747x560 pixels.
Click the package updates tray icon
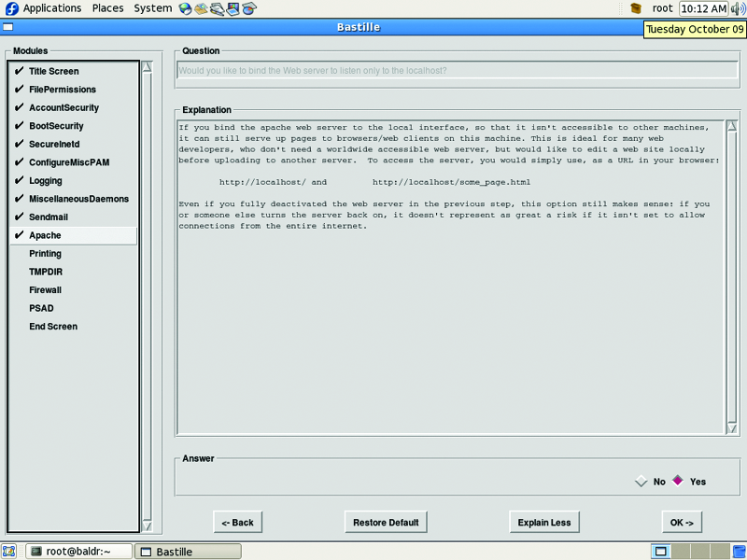click(x=636, y=8)
